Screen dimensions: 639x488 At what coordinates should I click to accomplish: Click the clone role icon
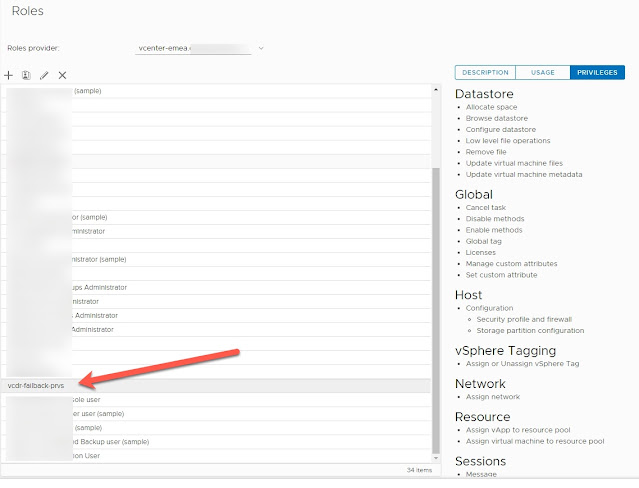click(26, 75)
